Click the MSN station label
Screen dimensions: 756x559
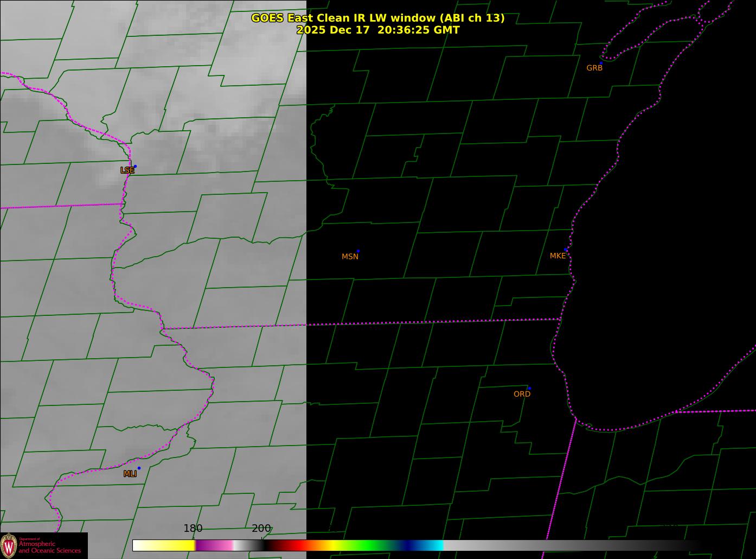(350, 257)
